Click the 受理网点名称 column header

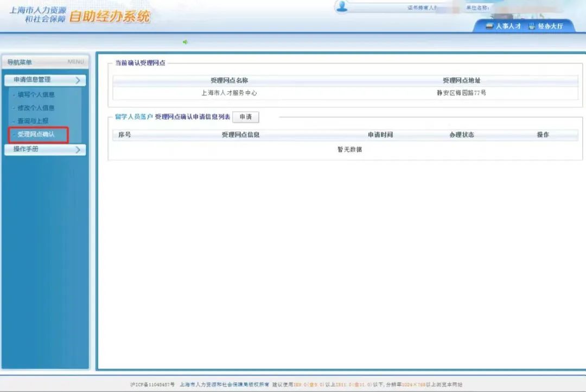[229, 80]
